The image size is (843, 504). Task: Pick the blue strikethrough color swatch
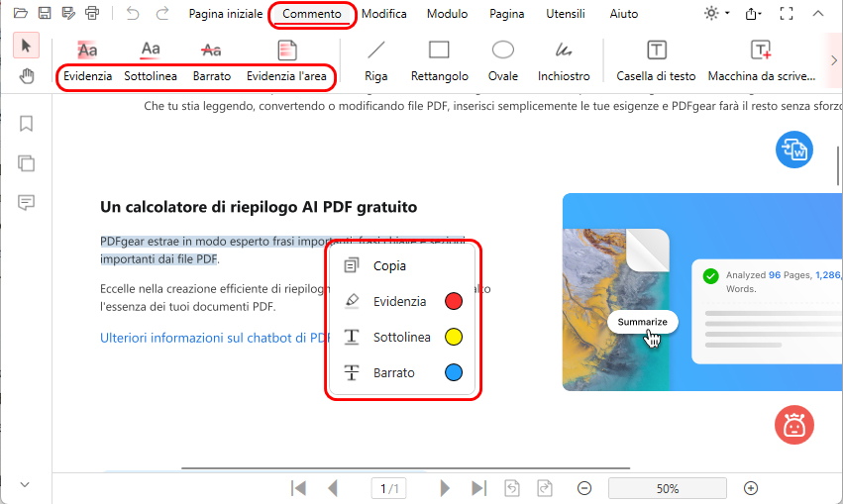(454, 372)
